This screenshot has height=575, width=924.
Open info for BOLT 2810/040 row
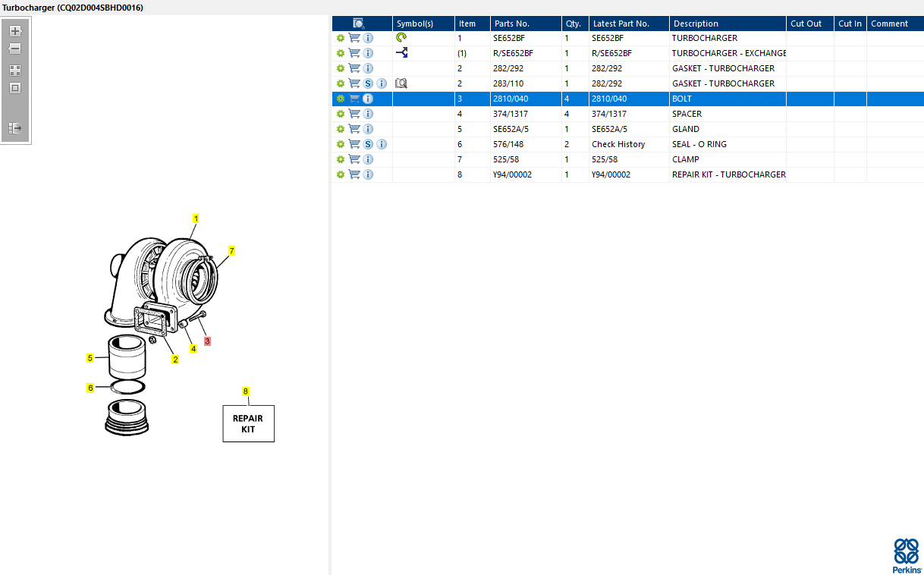368,99
